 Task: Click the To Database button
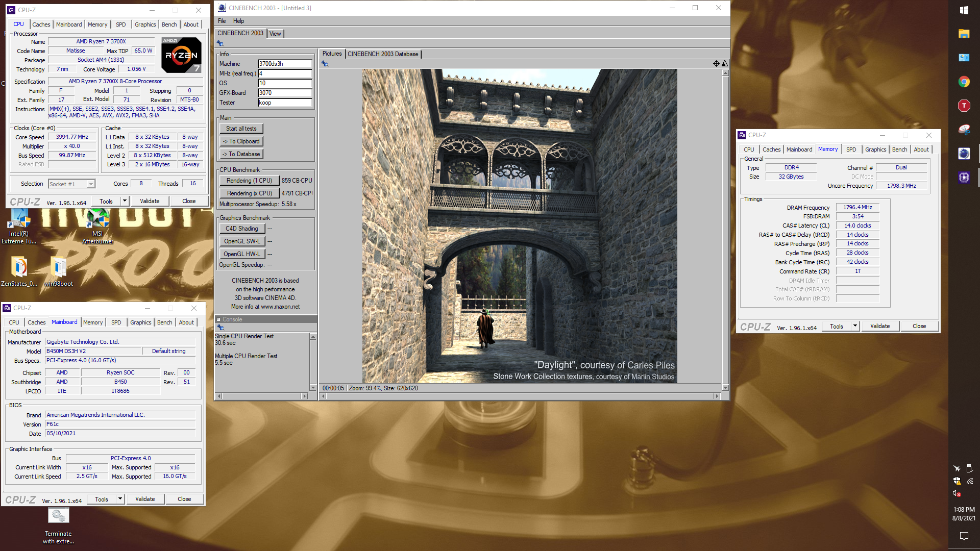[x=241, y=154]
